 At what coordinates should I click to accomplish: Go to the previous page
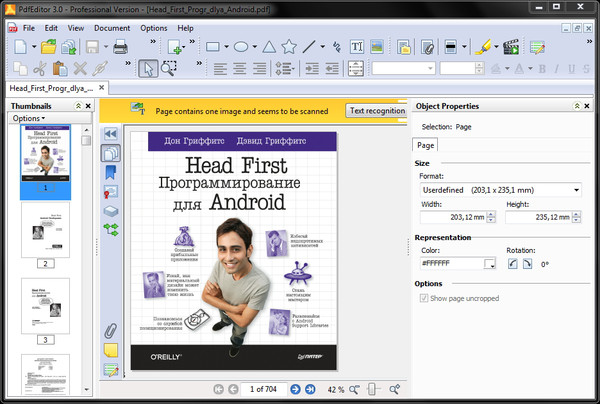(233, 389)
